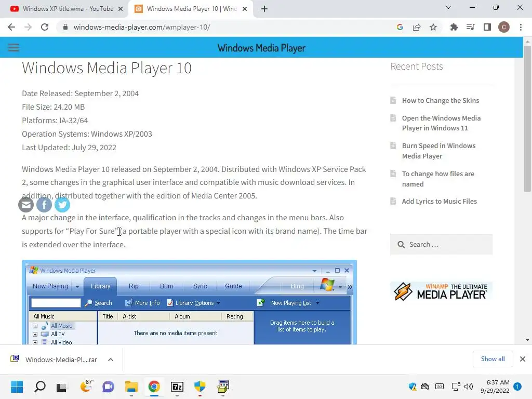
Task: Open the site hamburger menu
Action: 14,47
